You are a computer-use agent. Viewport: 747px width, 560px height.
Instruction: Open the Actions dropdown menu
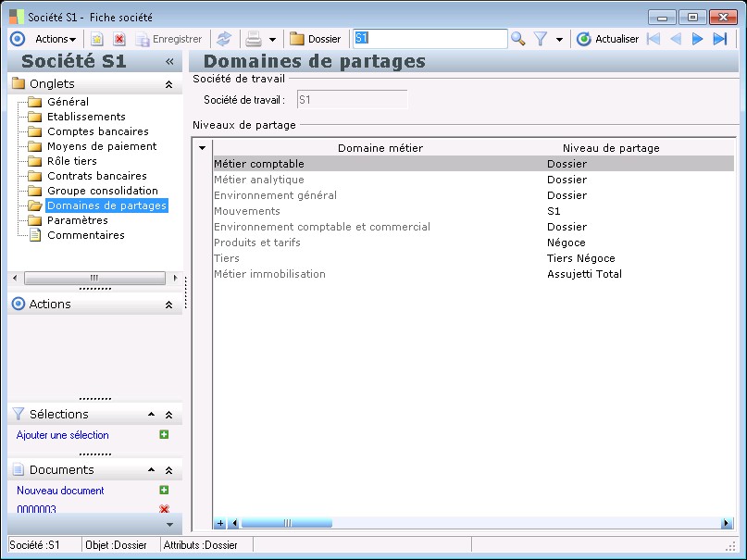point(56,39)
